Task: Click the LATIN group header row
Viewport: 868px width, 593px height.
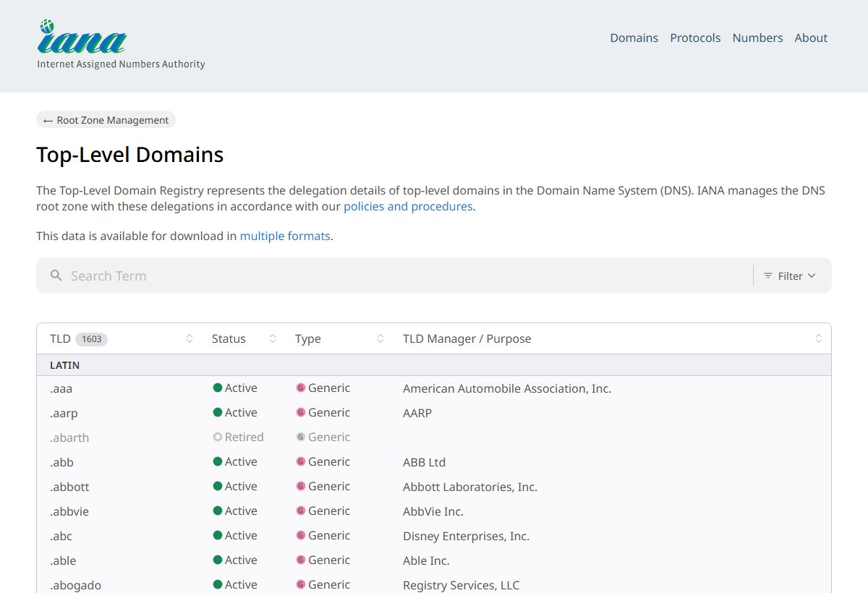Action: [x=434, y=365]
